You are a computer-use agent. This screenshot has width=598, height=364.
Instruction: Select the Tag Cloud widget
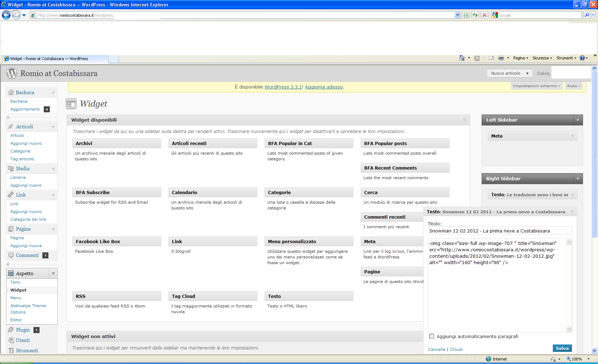tap(213, 296)
